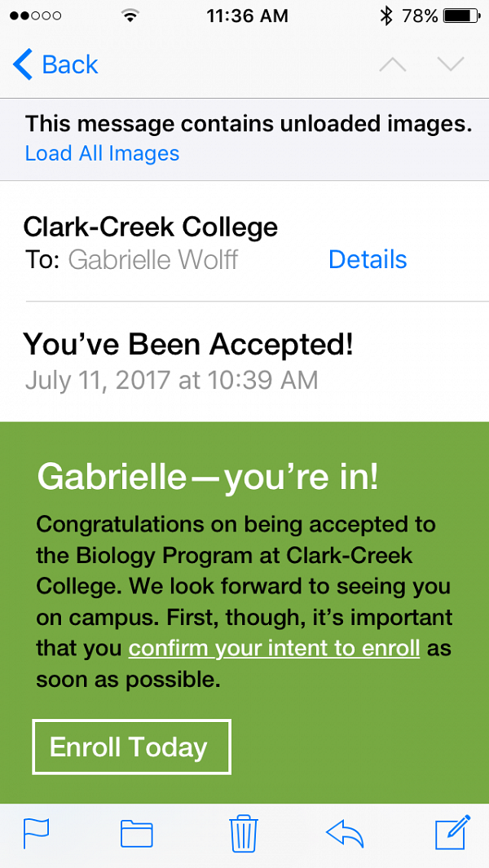Viewport: 489px width, 868px height.
Task: Tap the reply arrow icon
Action: coord(345,833)
